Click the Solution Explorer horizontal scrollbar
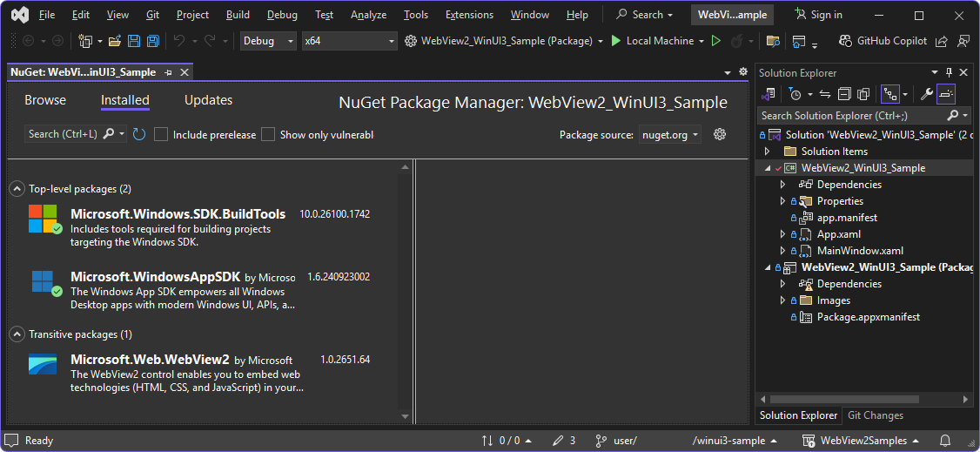Image resolution: width=980 pixels, height=452 pixels. click(x=844, y=399)
